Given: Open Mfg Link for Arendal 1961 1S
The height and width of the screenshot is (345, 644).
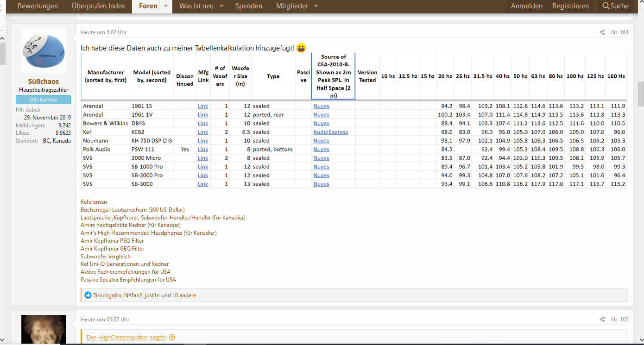Looking at the screenshot, I should pos(203,106).
